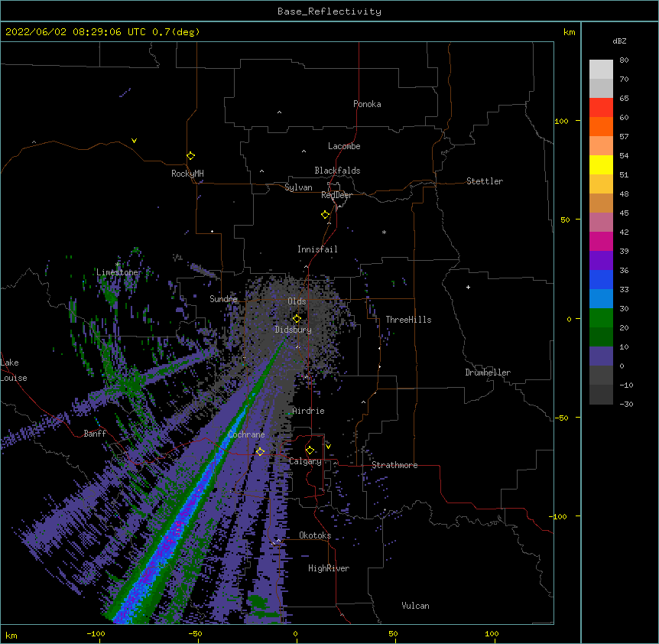Select the 54 dBZ yellow color swatch

point(601,164)
